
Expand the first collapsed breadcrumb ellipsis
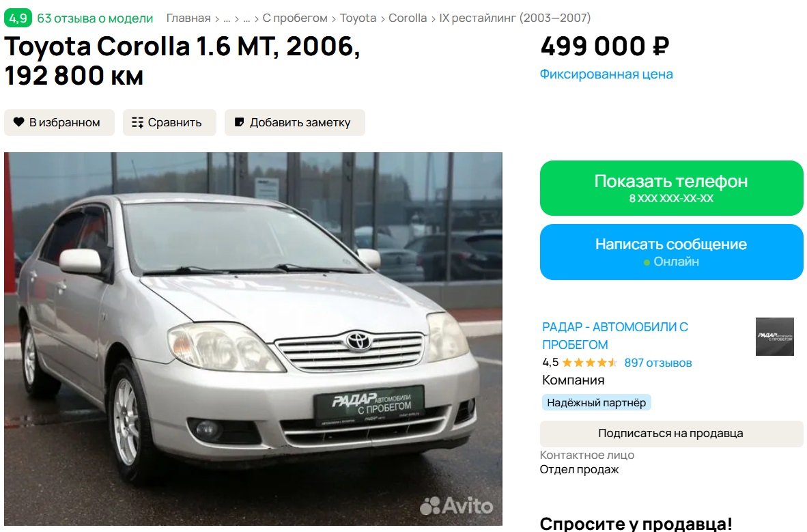[227, 19]
